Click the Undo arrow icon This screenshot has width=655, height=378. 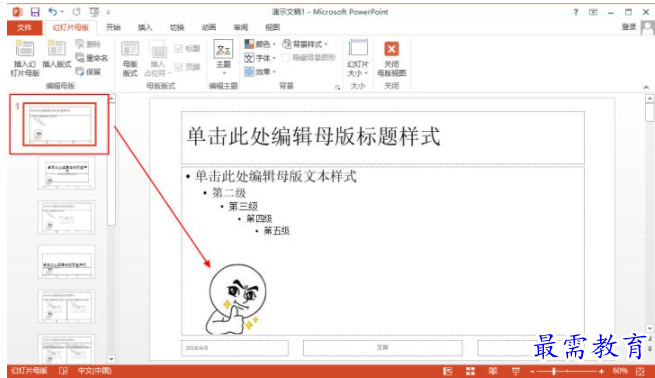coord(52,12)
